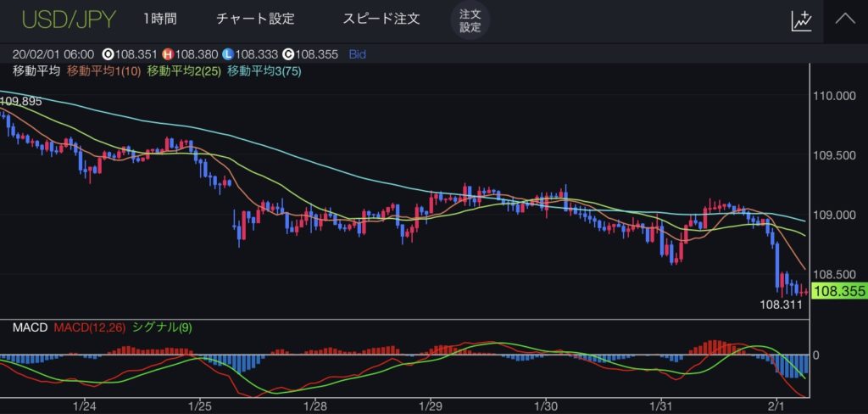
Task: Tap the 2/1 date axis label
Action: 777,406
